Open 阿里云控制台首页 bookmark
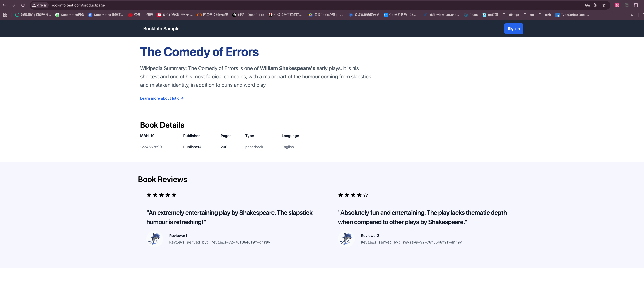 pos(212,15)
